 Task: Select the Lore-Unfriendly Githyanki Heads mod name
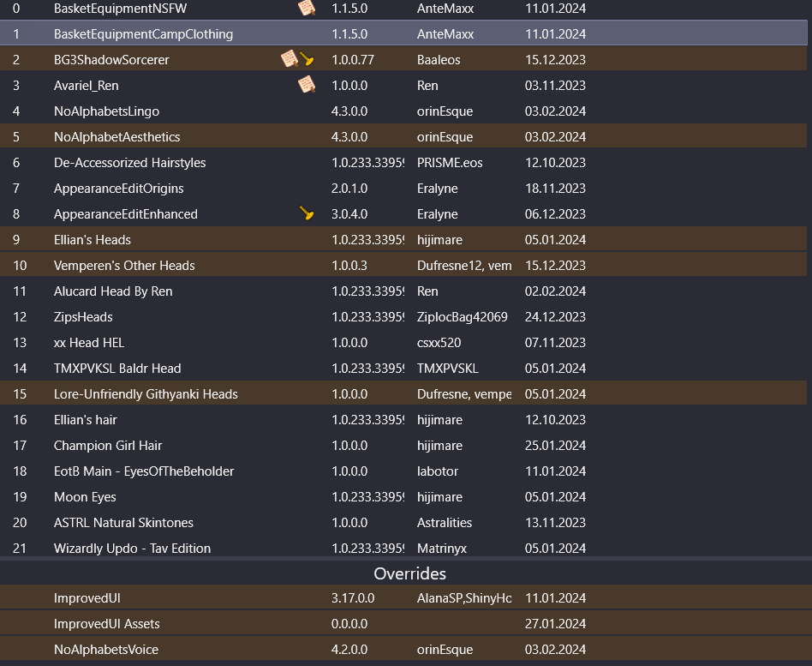[146, 394]
